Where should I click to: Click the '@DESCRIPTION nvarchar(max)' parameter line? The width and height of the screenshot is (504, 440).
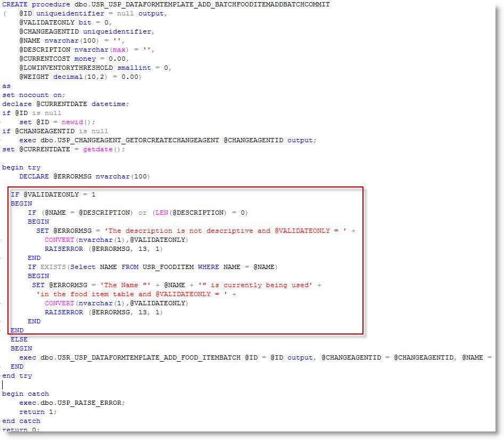[x=87, y=50]
